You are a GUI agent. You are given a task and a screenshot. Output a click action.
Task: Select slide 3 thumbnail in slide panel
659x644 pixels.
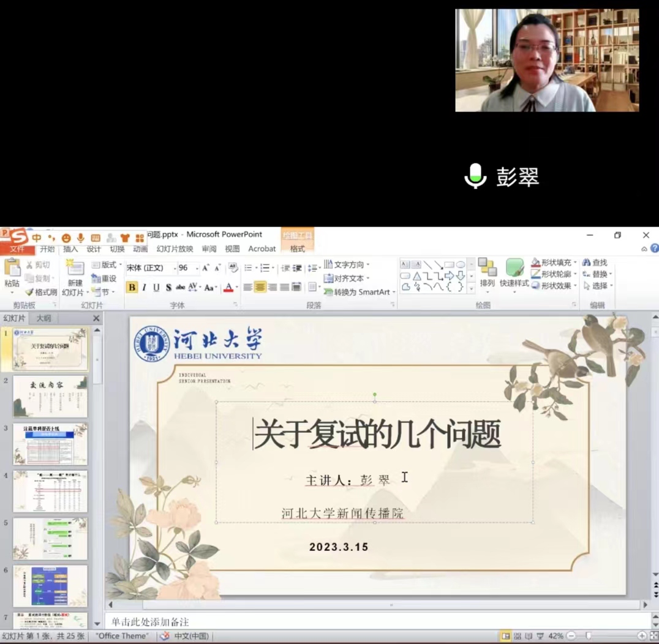[50, 444]
